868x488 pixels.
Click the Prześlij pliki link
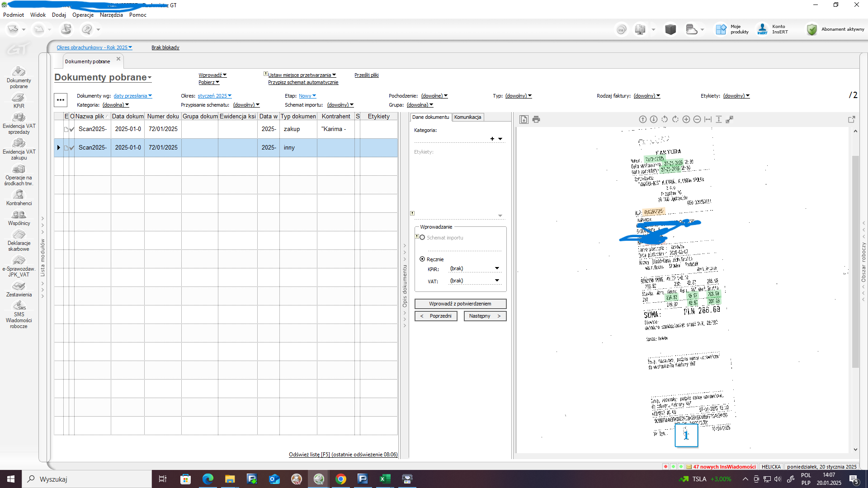[x=366, y=75]
